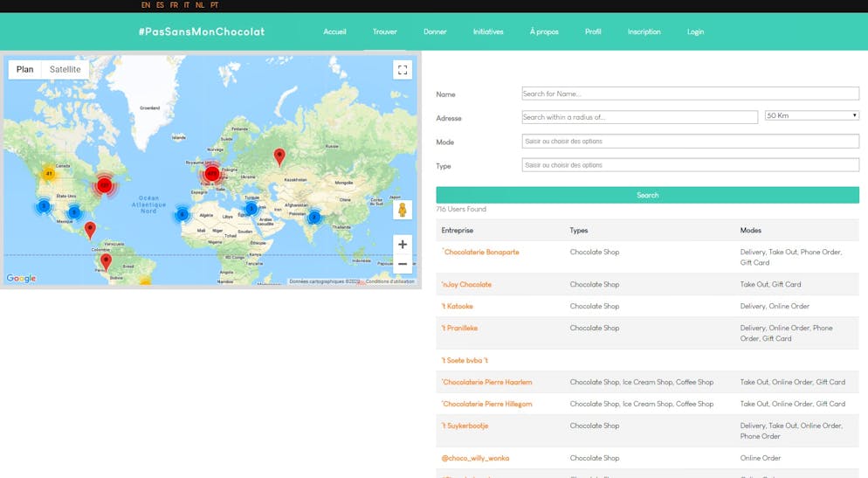The height and width of the screenshot is (478, 868).
Task: Open the Chocolaterie Pierre Hillegom entry
Action: (486, 404)
